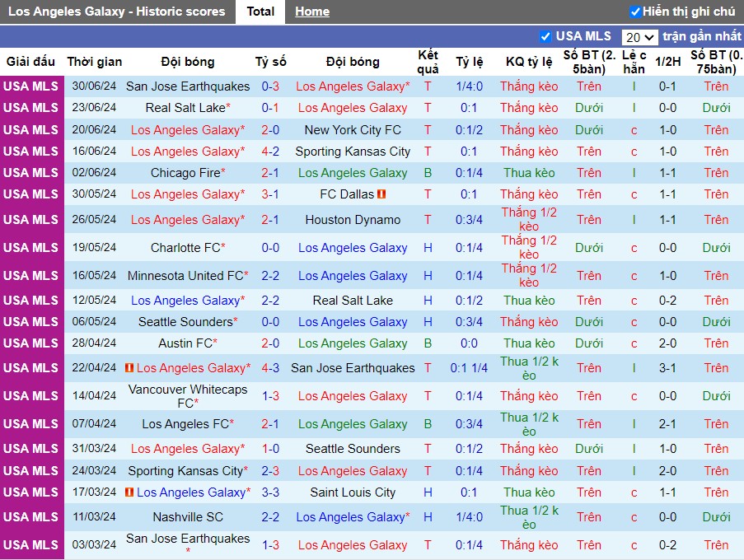This screenshot has height=560, width=744.
Task: Click Thua 1/2 kèo in Nashville SC row
Action: 529,517
